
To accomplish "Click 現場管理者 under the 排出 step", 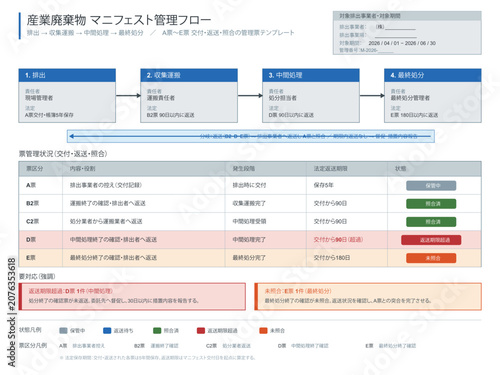I will pyautogui.click(x=39, y=98).
